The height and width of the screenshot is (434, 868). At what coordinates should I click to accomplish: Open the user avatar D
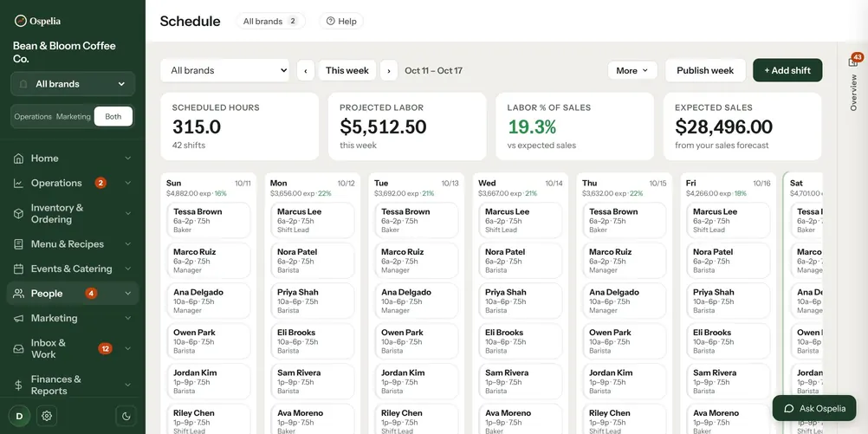pos(19,416)
